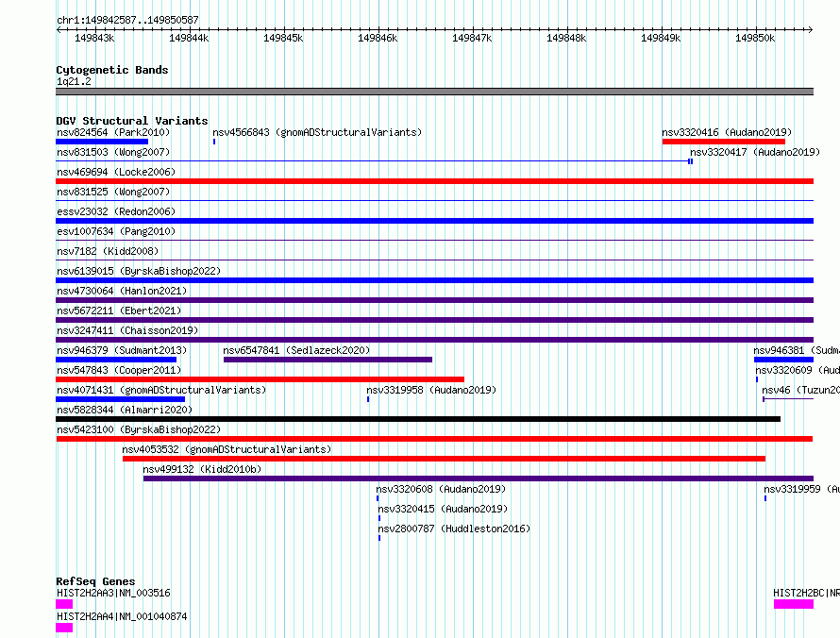Select nsv831503 (Wong2007) variant label
The image size is (840, 638).
113,152
